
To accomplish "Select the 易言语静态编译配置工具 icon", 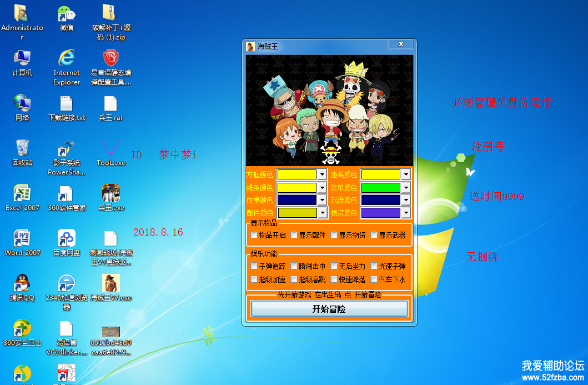I will 111,67.
